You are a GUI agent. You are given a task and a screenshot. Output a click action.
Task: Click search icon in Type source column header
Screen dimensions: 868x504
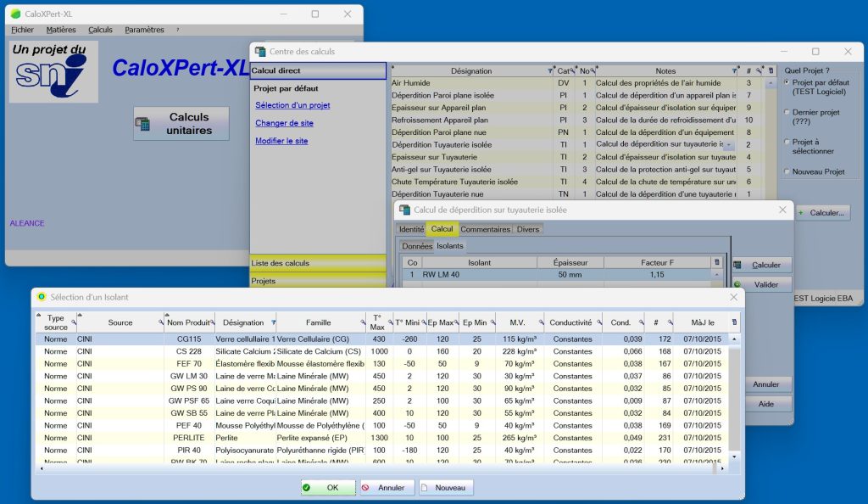click(x=73, y=322)
